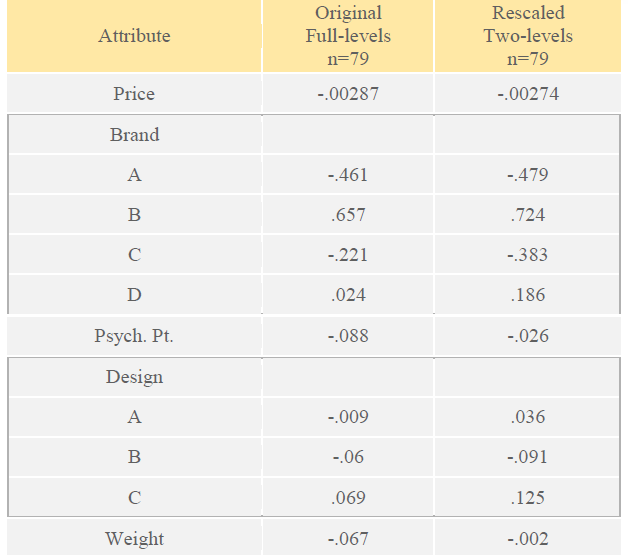Select the Rescaled Two-levels header cell

[x=528, y=36]
